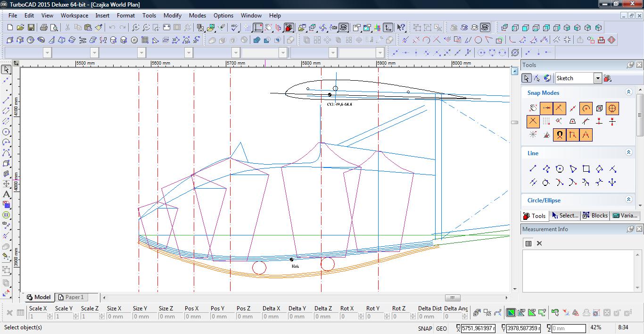Click the Print icon in the toolbar
The height and width of the screenshot is (334, 644).
pyautogui.click(x=43, y=28)
